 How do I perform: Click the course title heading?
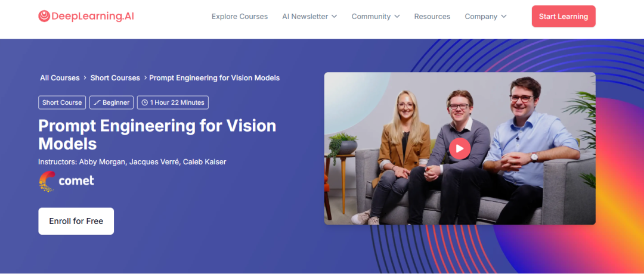point(157,135)
